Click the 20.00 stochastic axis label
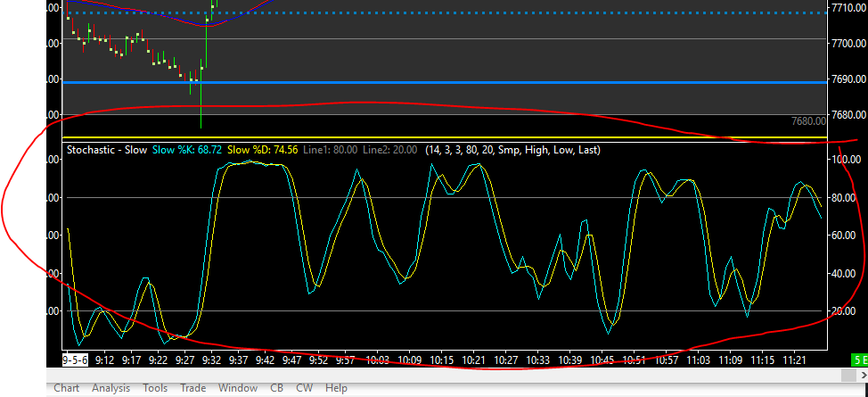Image resolution: width=868 pixels, height=397 pixels. coord(844,311)
